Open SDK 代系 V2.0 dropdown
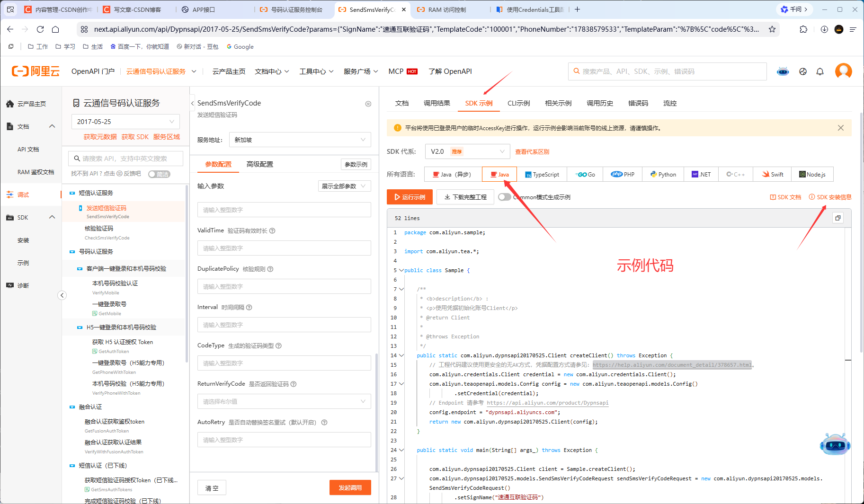This screenshot has height=504, width=864. pyautogui.click(x=467, y=151)
